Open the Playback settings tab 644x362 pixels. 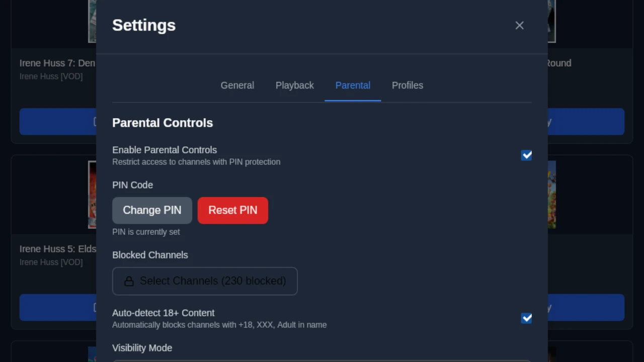coord(294,85)
